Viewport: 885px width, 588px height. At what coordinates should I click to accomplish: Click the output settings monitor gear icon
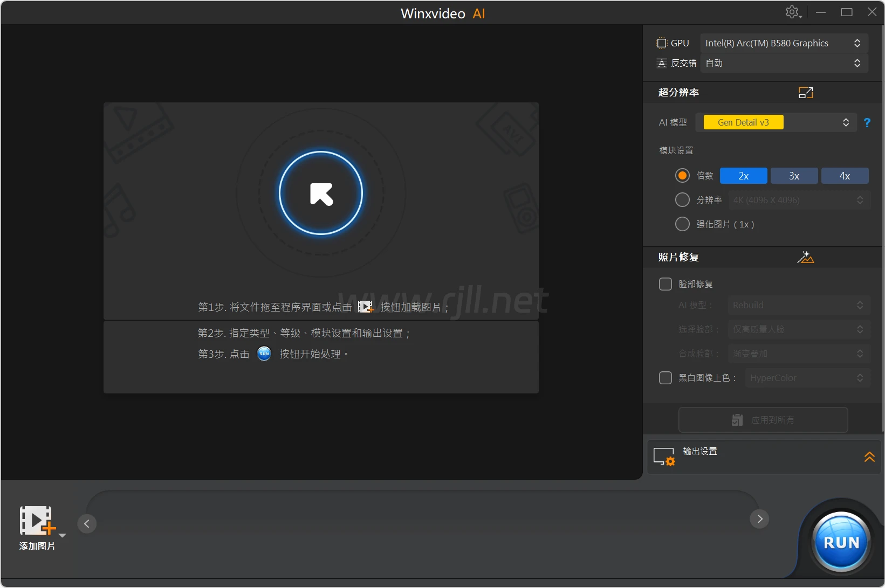(664, 456)
